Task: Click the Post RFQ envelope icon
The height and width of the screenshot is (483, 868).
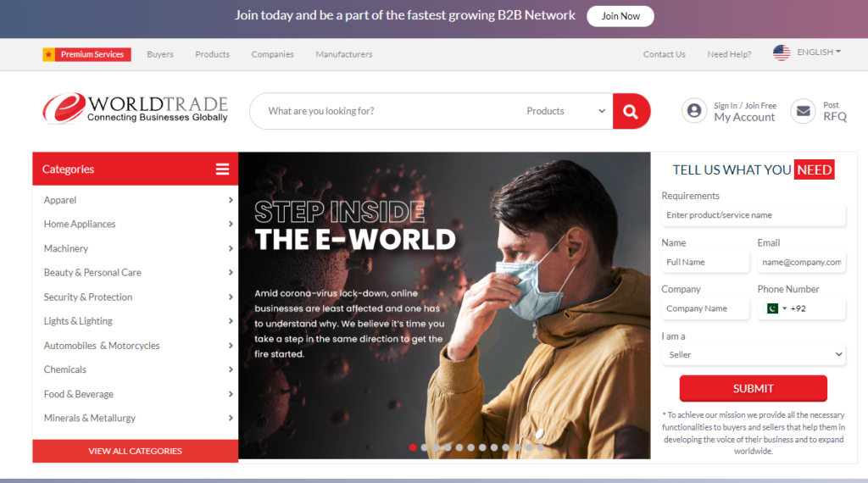Action: (x=803, y=111)
